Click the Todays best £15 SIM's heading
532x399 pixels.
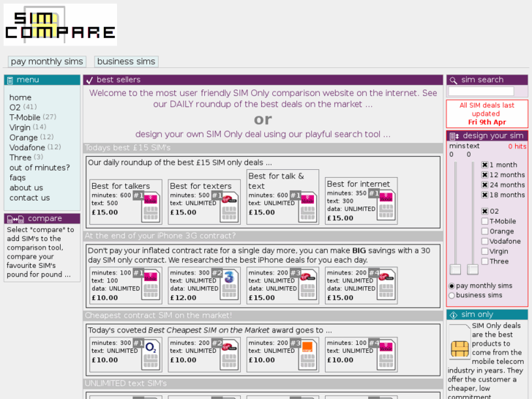pos(127,148)
